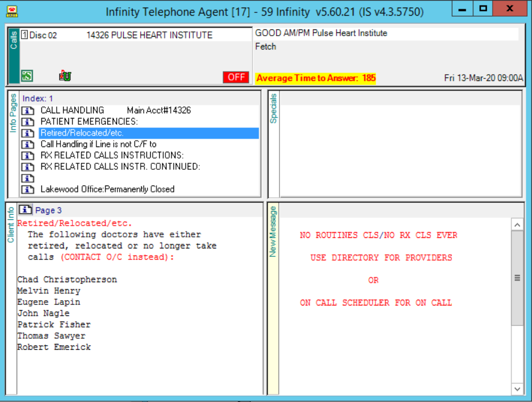Click the standalone OR line in New Message
Viewport: 532px width, 402px height.
[x=373, y=280]
